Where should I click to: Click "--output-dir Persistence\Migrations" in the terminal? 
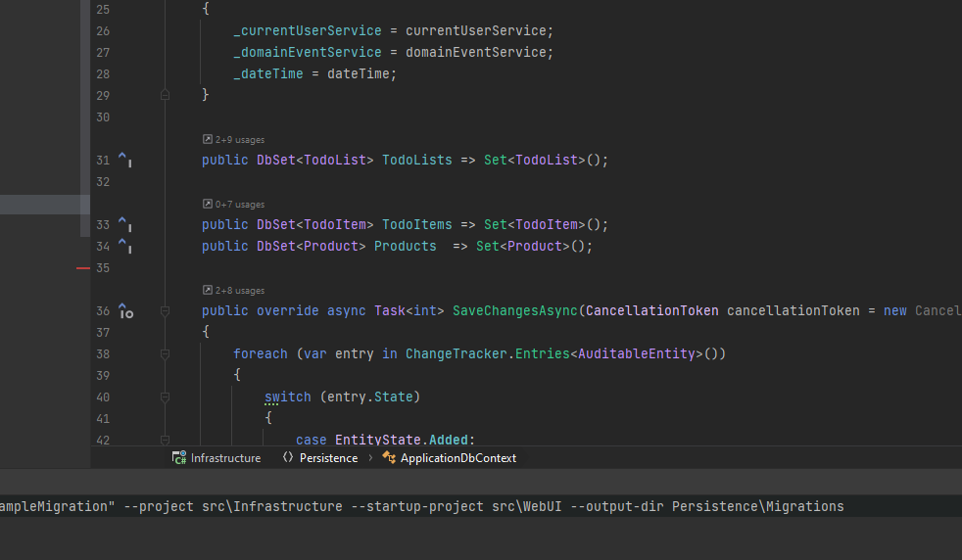tap(707, 506)
